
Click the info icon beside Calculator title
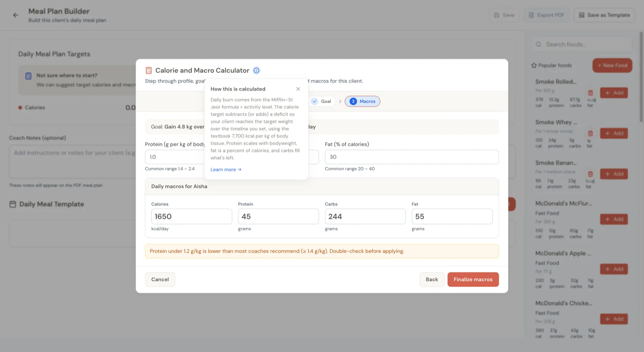256,70
